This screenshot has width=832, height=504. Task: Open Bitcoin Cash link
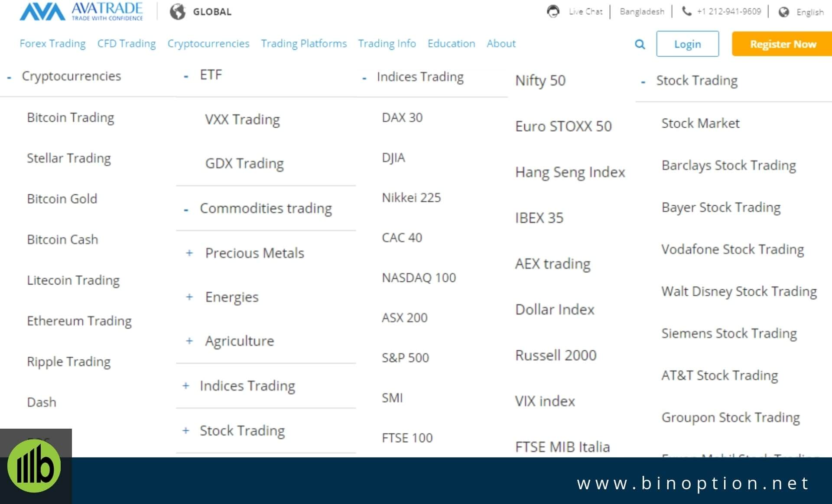[62, 239]
